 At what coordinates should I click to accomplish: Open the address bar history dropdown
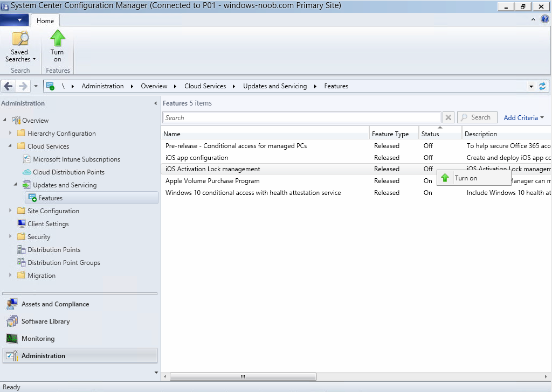pyautogui.click(x=531, y=87)
